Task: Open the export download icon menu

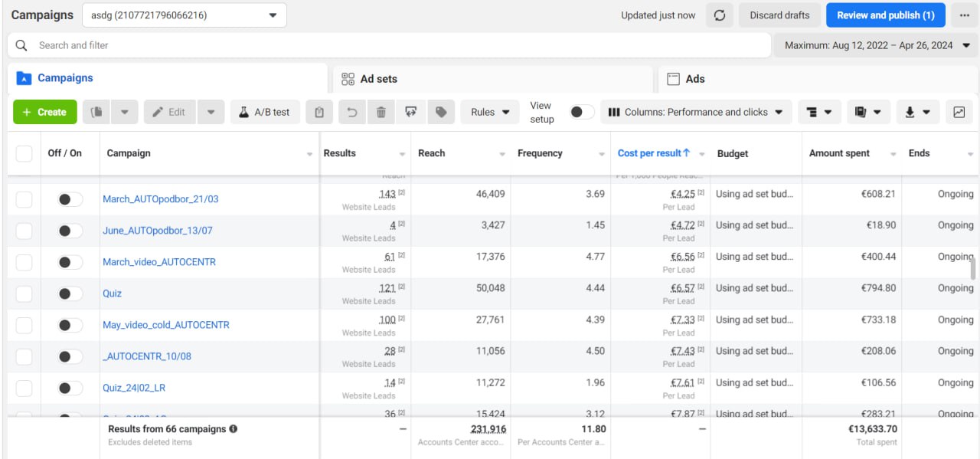Action: (x=917, y=112)
